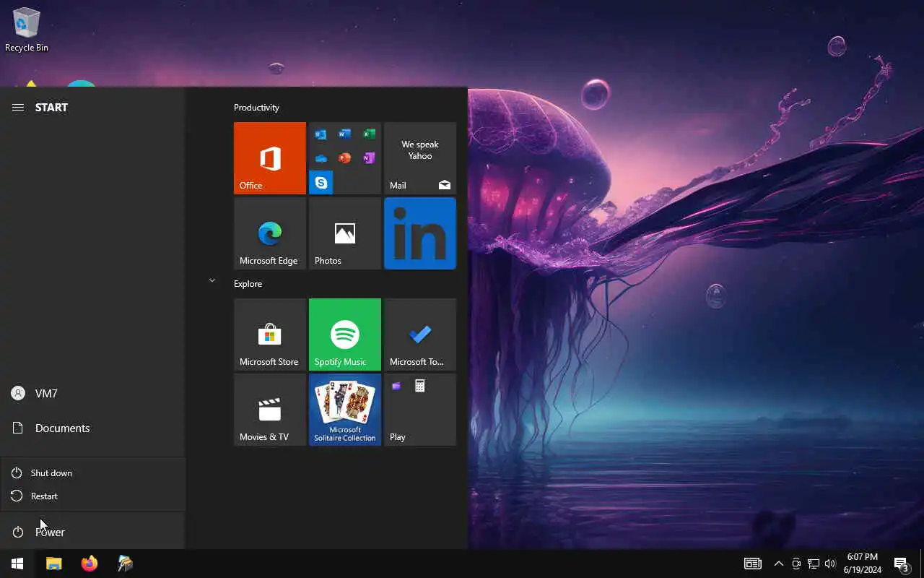Open the volume control tray icon

click(829, 564)
